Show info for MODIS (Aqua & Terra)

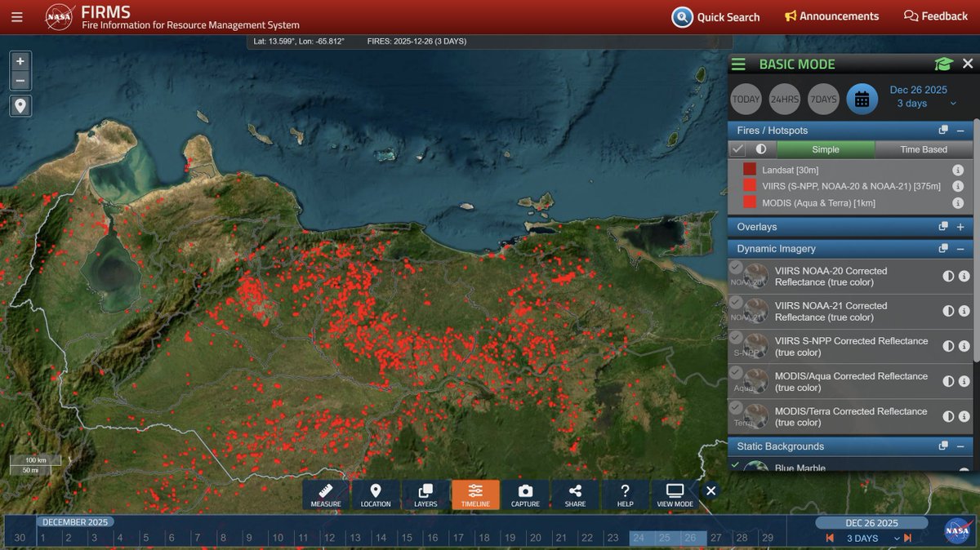[x=958, y=202]
